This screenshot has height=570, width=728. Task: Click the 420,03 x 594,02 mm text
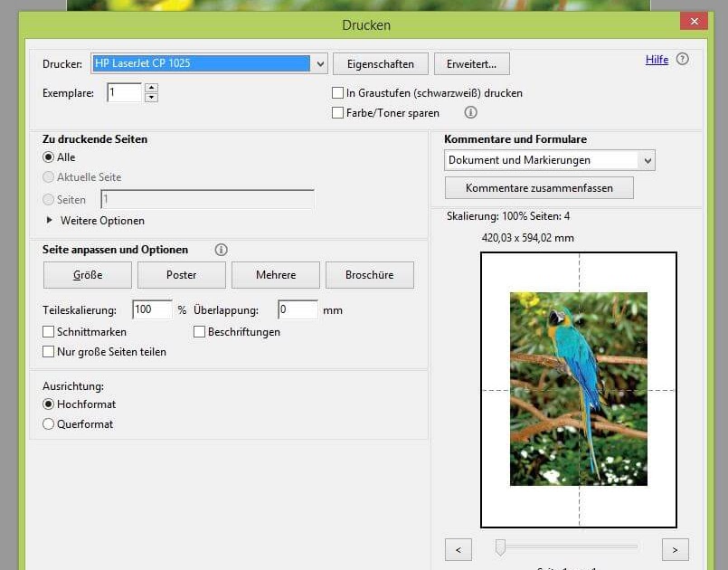528,238
